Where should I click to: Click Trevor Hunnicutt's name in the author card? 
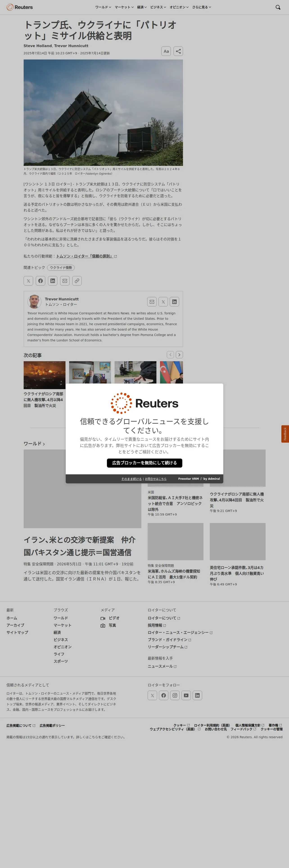[x=62, y=299]
